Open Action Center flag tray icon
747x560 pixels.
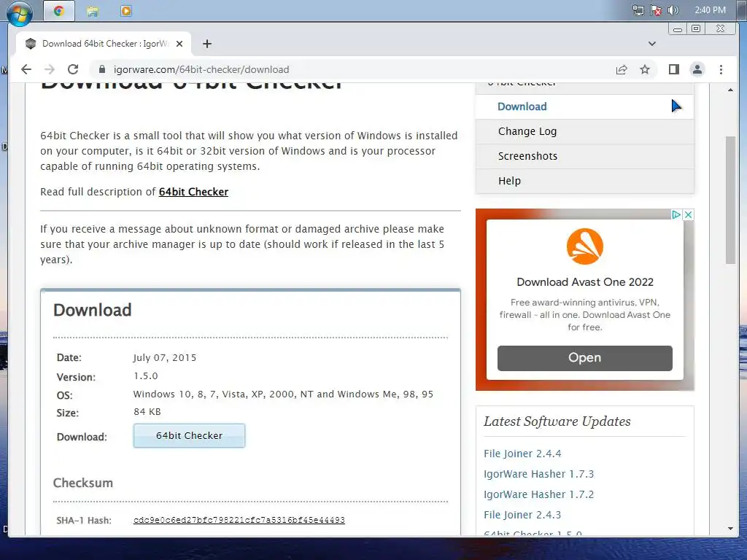click(656, 10)
